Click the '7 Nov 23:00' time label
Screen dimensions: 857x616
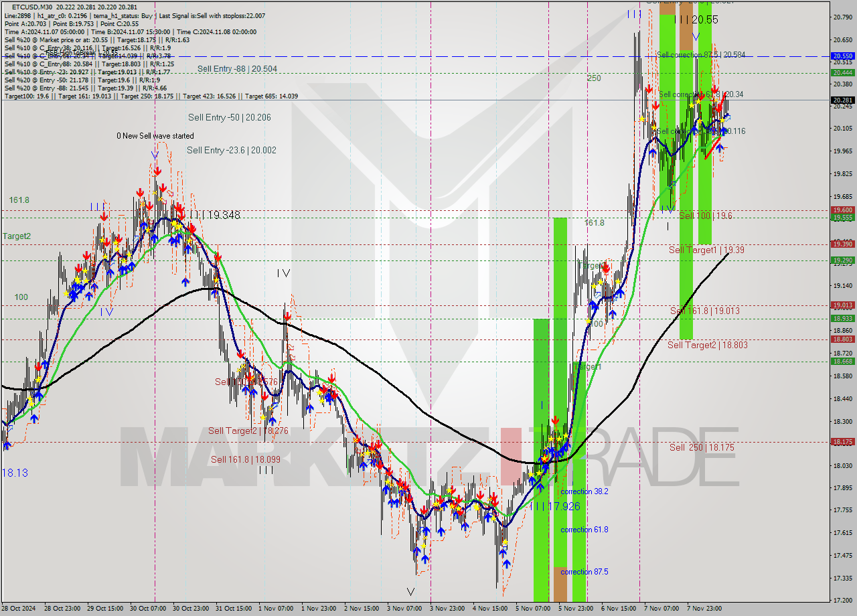tap(704, 609)
